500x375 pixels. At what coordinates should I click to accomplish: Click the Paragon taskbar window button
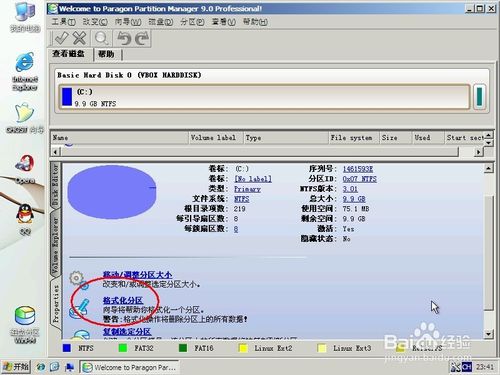coord(129,367)
